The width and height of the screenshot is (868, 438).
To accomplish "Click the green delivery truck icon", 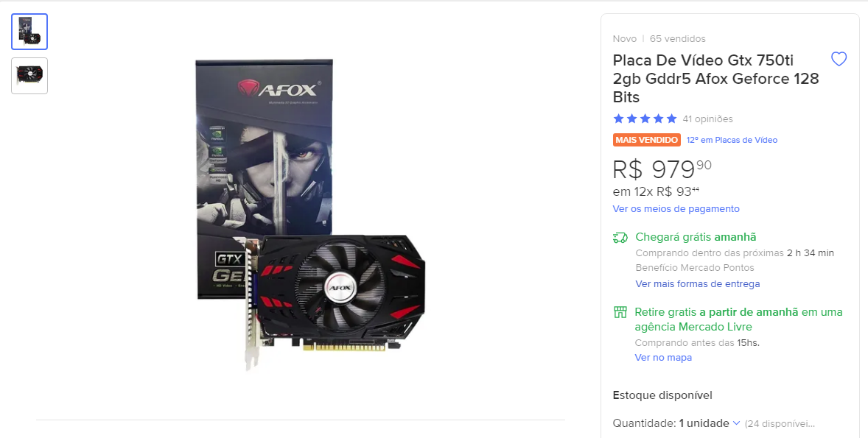I will tap(620, 238).
